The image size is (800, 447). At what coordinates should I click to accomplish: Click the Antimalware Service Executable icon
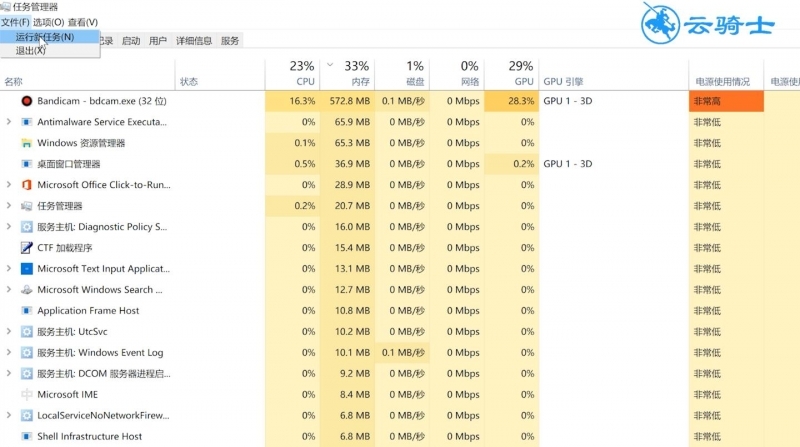coord(27,122)
